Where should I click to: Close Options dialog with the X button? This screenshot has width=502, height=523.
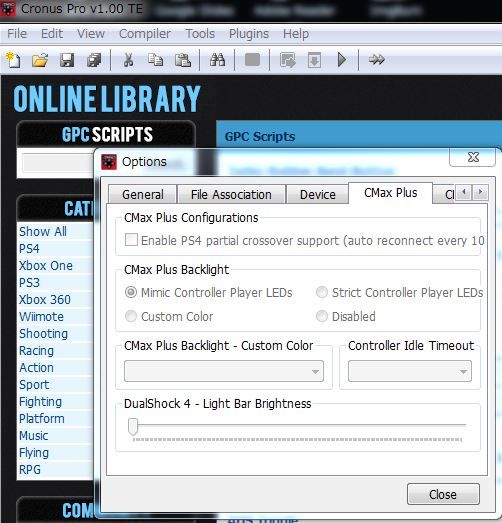pyautogui.click(x=473, y=157)
